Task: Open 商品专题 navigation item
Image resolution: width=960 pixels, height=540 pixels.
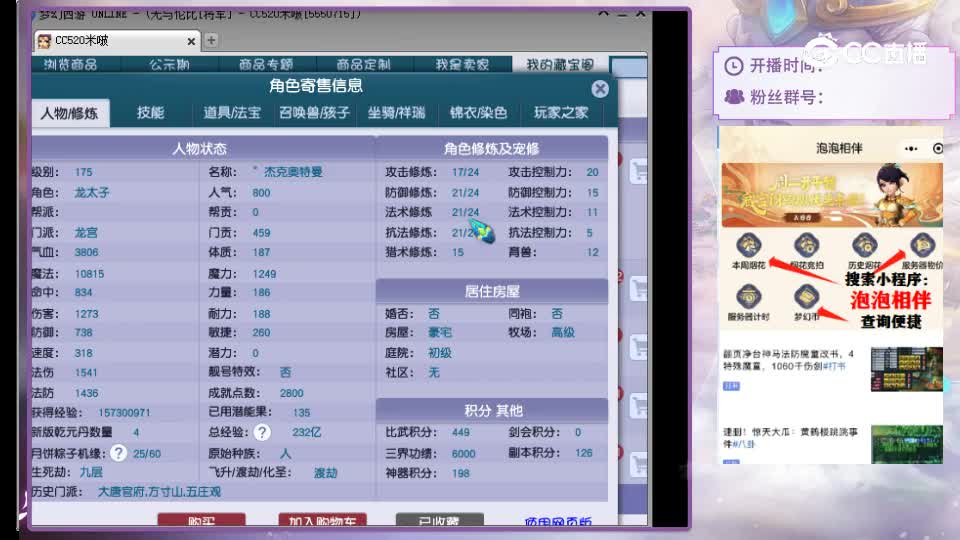Action: 266,64
